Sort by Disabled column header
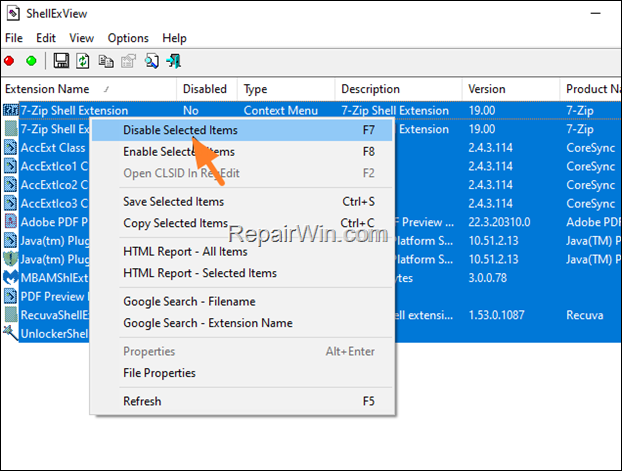622x471 pixels. coord(207,89)
